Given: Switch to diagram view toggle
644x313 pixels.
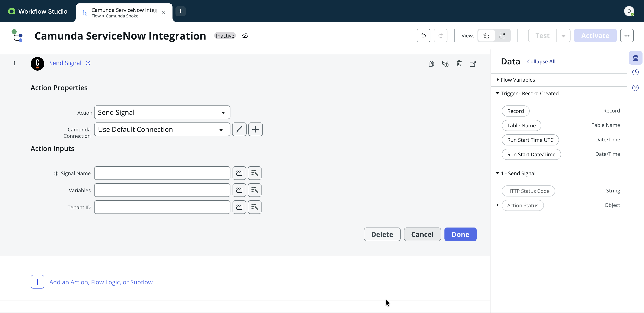Looking at the screenshot, I should click(502, 36).
